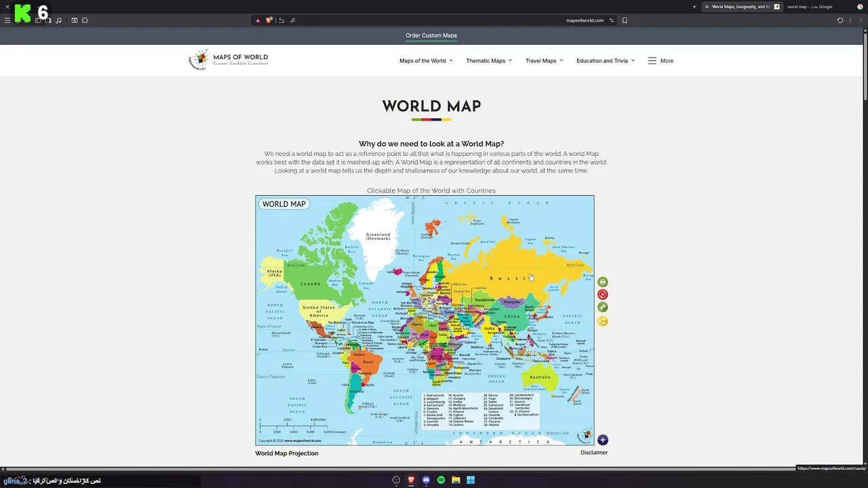Click the 'Clickable Map of the World with Countries' caption
Viewport: 868px width, 488px height.
coord(431,190)
